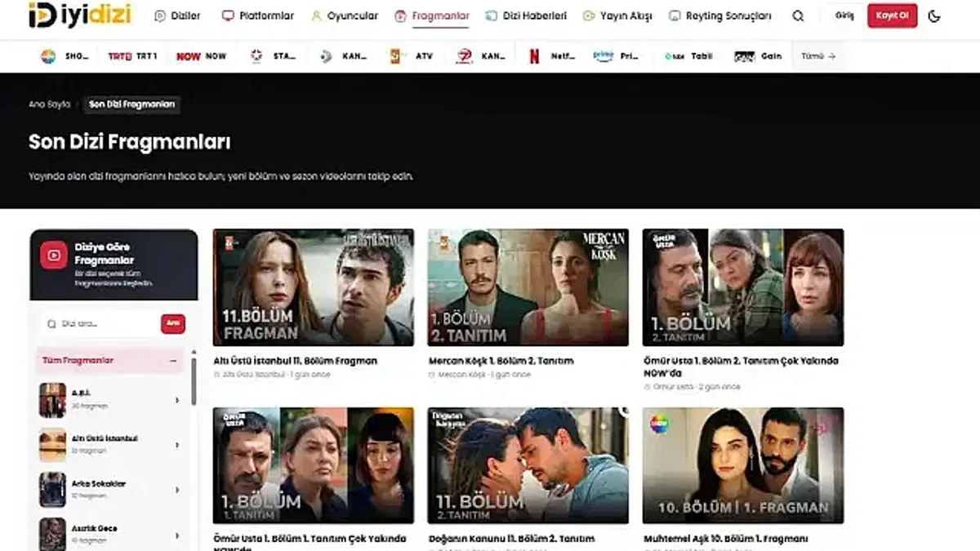Image resolution: width=980 pixels, height=551 pixels.
Task: Click the iyidizi logo
Action: point(79,15)
